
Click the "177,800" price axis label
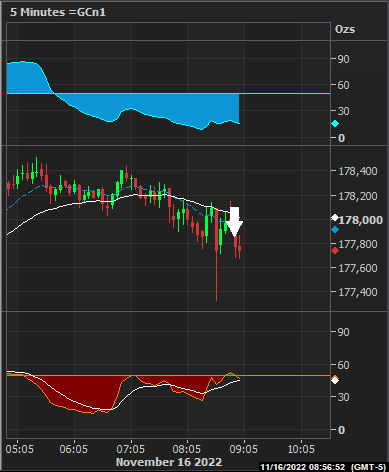coord(358,244)
